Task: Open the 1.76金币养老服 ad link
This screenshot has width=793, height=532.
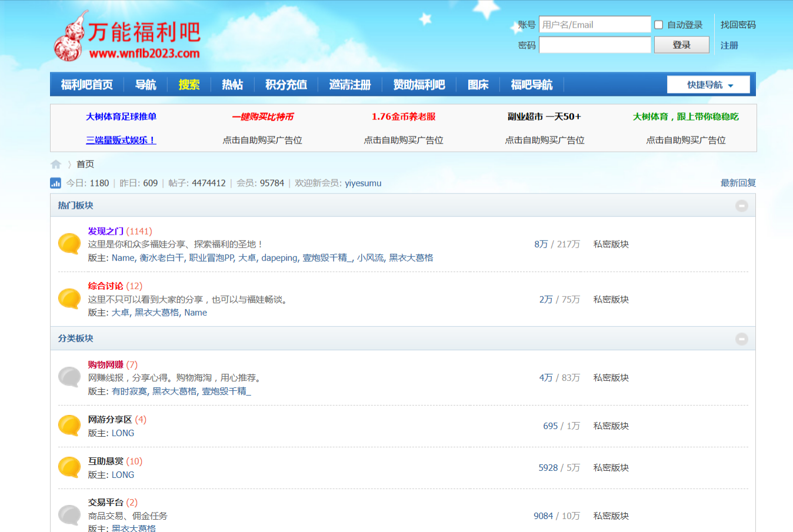Action: 404,116
